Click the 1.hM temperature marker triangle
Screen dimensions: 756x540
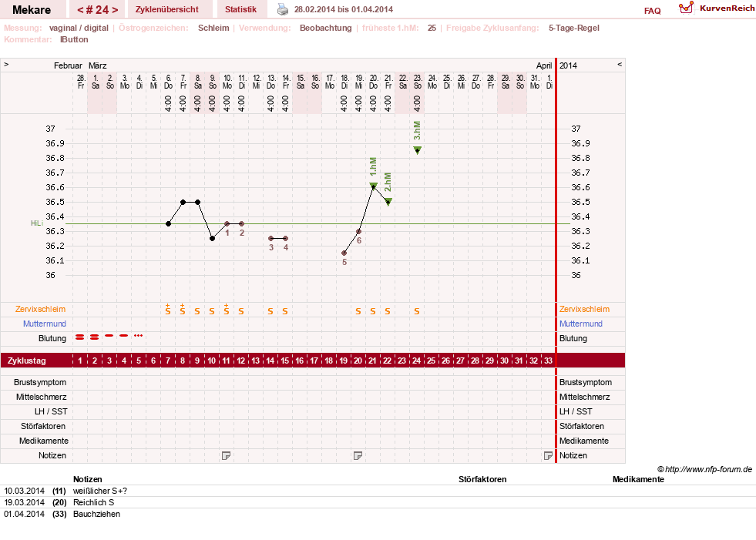point(373,186)
